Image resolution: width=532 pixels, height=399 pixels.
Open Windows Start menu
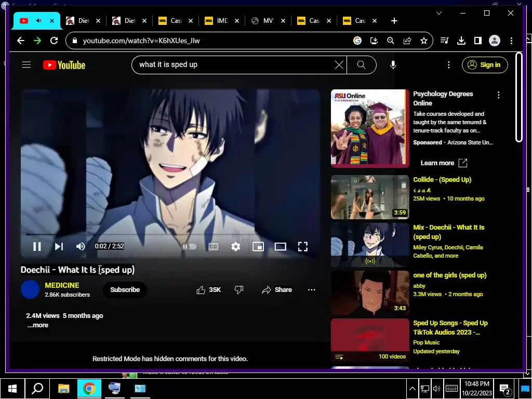tap(12, 389)
